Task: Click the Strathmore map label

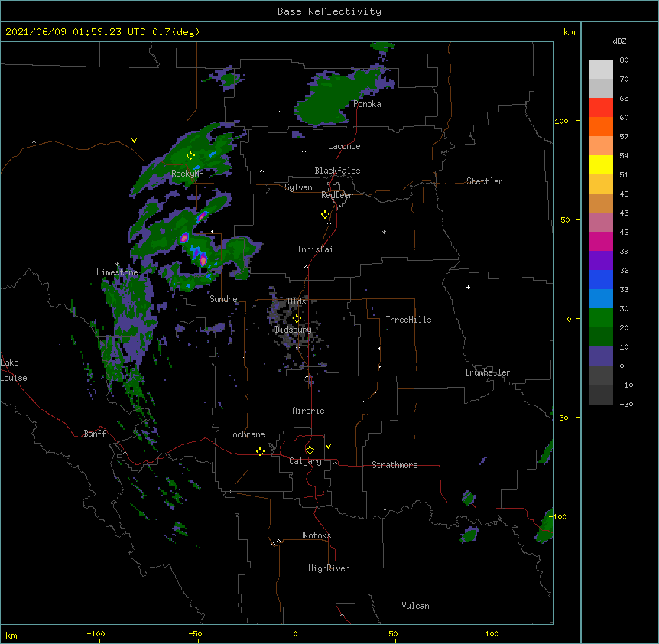Action: [x=394, y=465]
